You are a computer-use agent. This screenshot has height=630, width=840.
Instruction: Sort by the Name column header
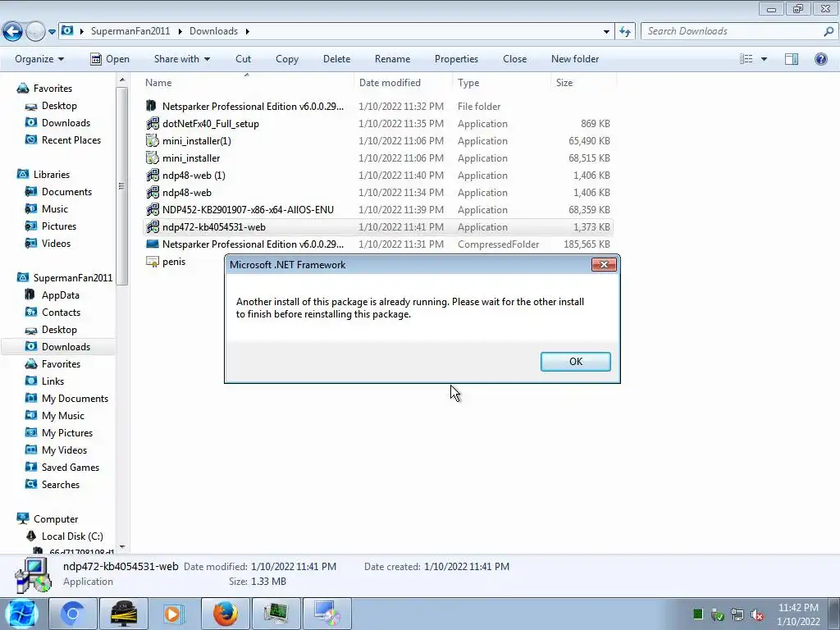point(158,83)
